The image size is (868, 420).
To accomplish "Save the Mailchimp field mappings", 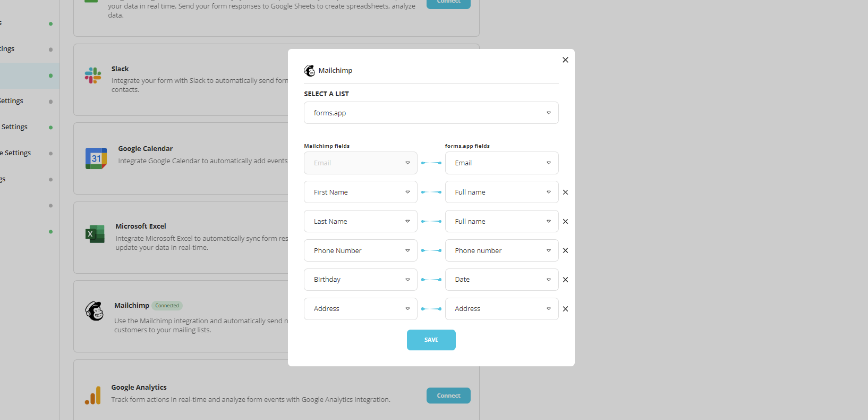I will tap(431, 340).
